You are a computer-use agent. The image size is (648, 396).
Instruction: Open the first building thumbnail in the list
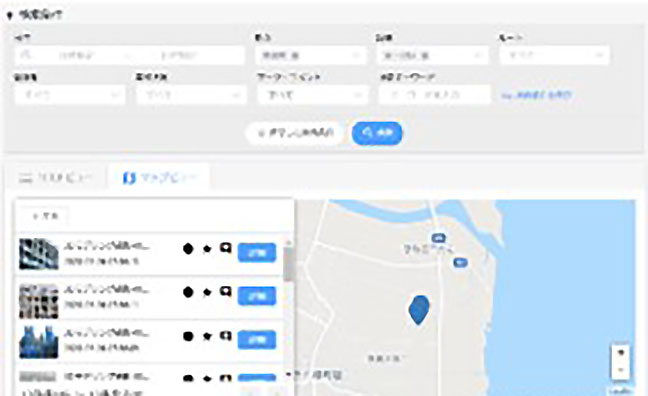pos(38,254)
